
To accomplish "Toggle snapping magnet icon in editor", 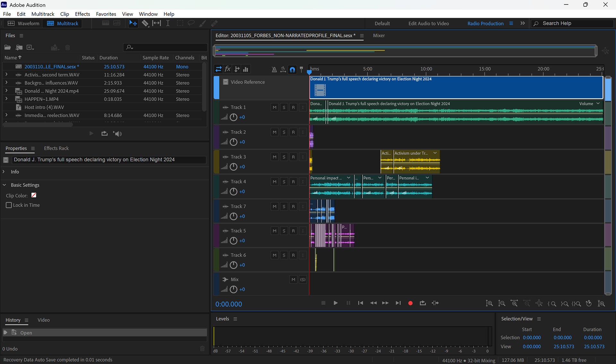I will point(292,69).
